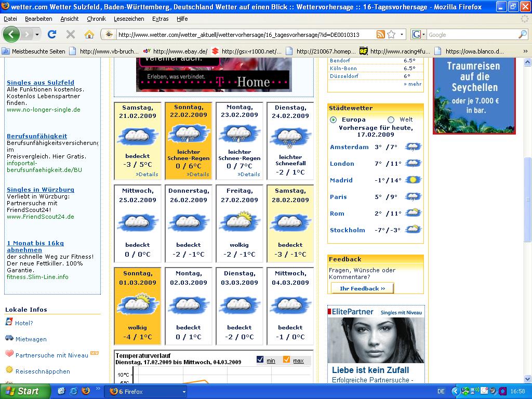Bookmark page with the star icon
The image size is (532, 399).
[391, 34]
